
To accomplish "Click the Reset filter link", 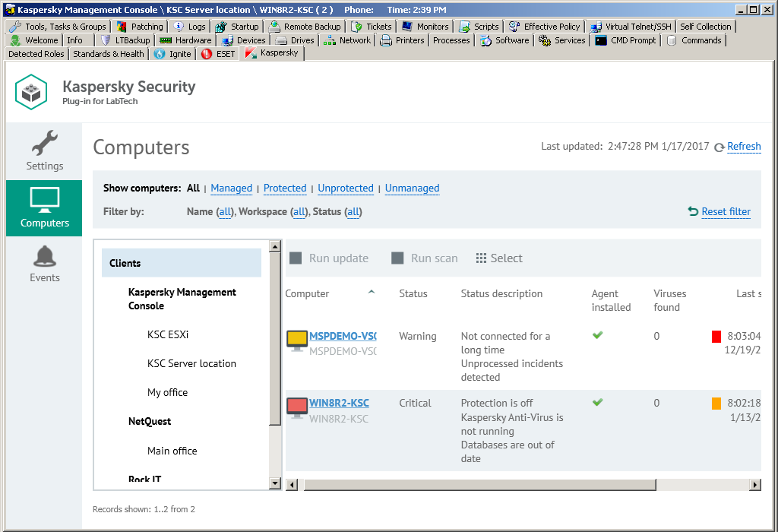I will coord(726,212).
